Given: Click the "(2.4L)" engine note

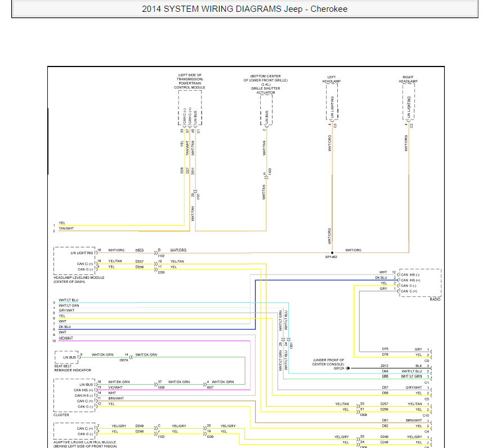Looking at the screenshot, I should 266,85.
